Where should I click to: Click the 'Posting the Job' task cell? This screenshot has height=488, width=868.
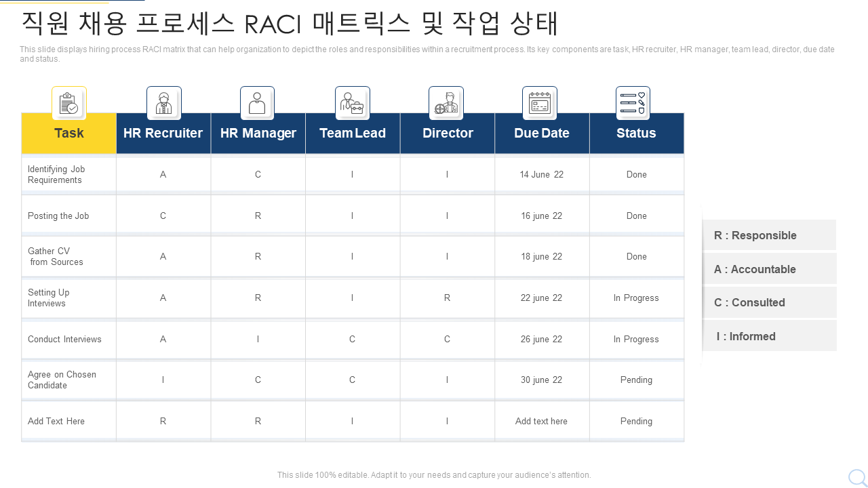(69, 216)
